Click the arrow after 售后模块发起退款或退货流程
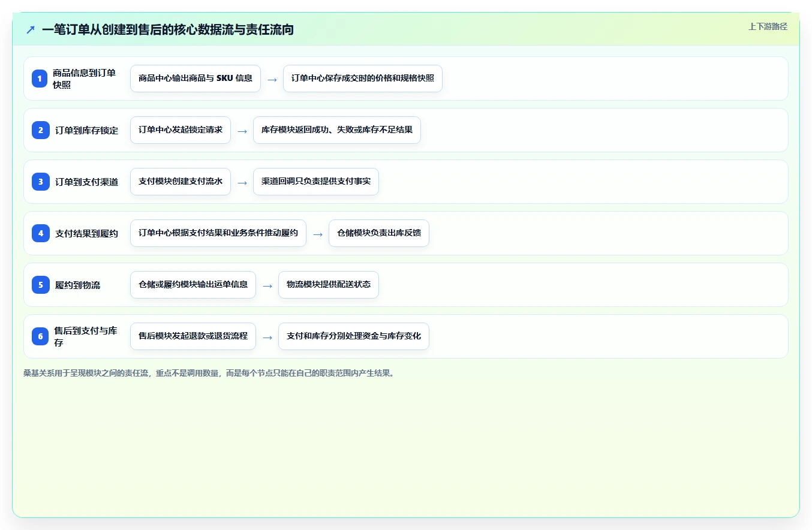Viewport: 812px width, 530px height. [267, 337]
